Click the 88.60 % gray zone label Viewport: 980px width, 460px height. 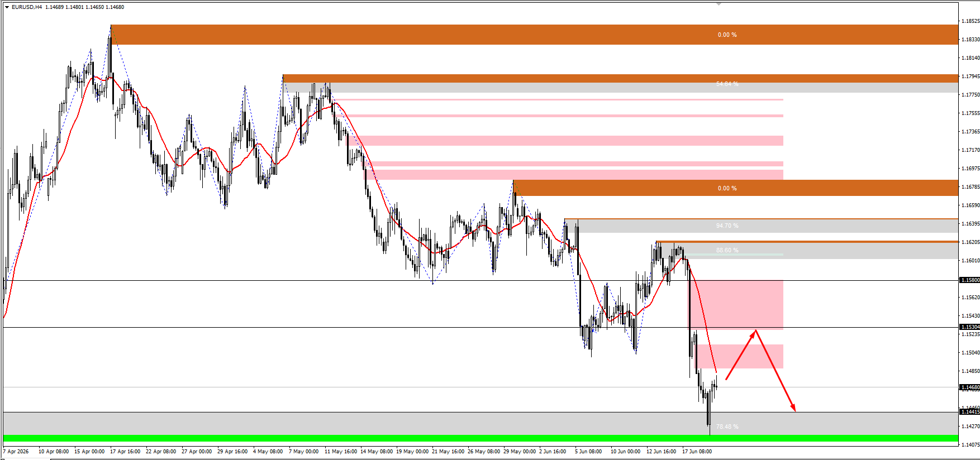pyautogui.click(x=727, y=251)
